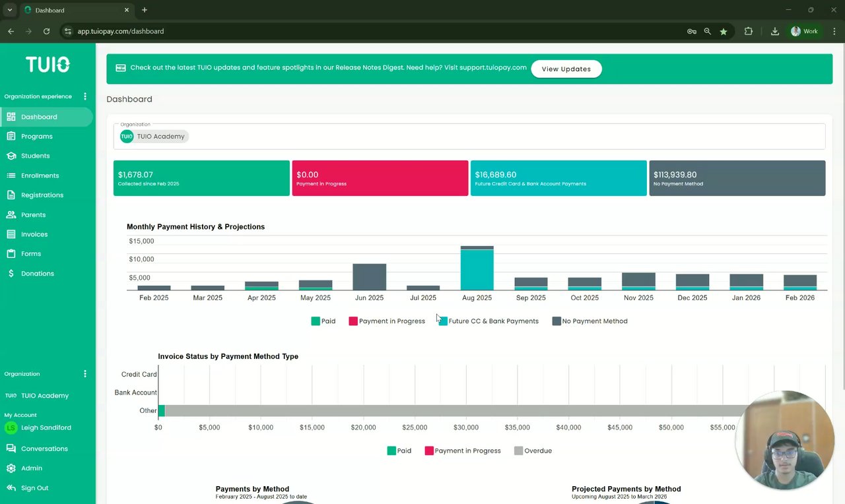Open the Invoices sidebar icon
This screenshot has height=504, width=845.
pos(11,234)
